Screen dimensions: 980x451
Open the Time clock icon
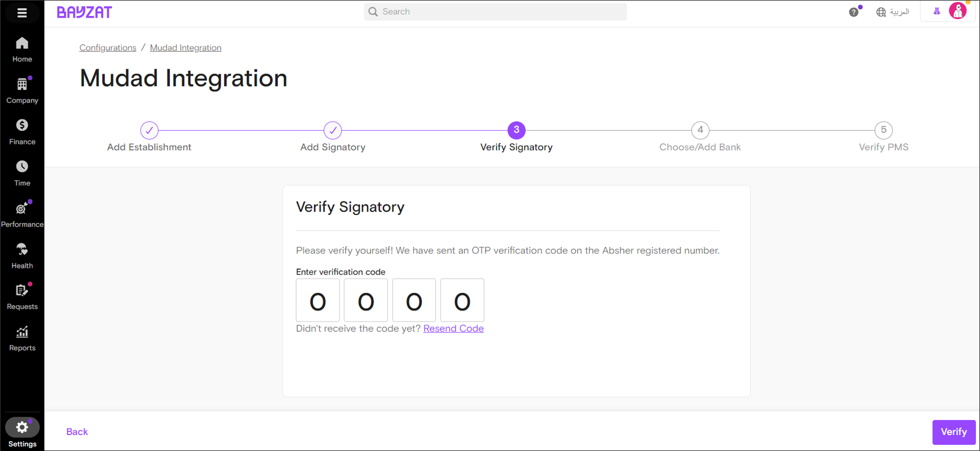point(22,166)
